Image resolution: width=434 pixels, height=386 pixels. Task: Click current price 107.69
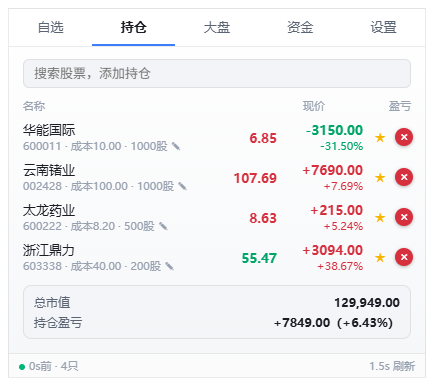click(x=255, y=178)
